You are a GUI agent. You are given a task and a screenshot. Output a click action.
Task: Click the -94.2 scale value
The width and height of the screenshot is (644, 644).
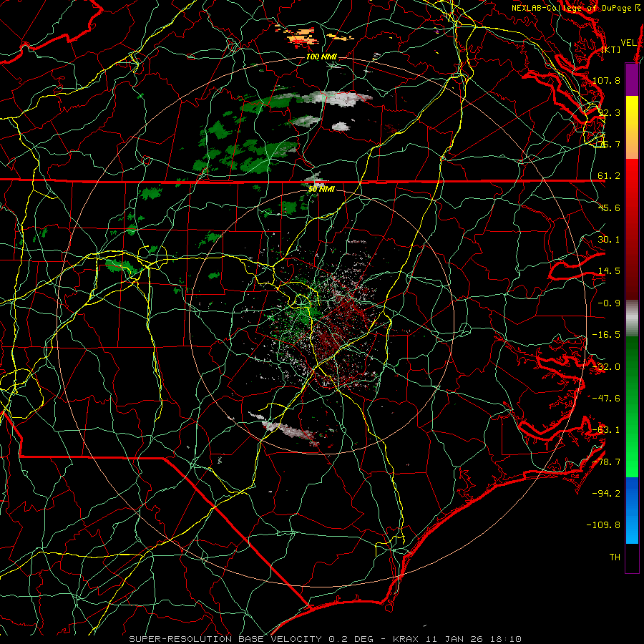point(606,494)
